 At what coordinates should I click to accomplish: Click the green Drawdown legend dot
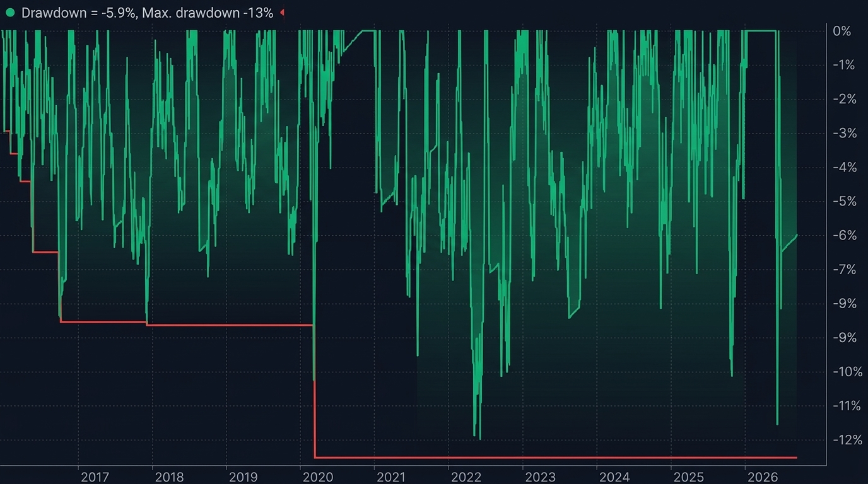(10, 13)
